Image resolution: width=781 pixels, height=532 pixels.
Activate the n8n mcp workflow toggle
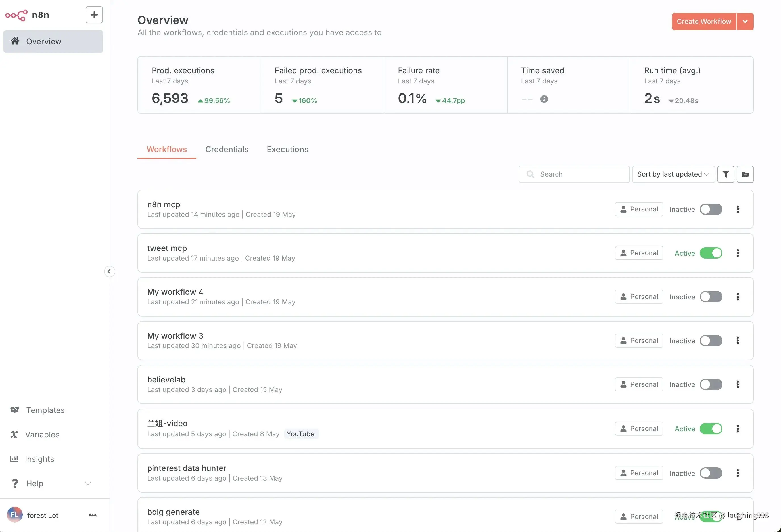(x=711, y=209)
